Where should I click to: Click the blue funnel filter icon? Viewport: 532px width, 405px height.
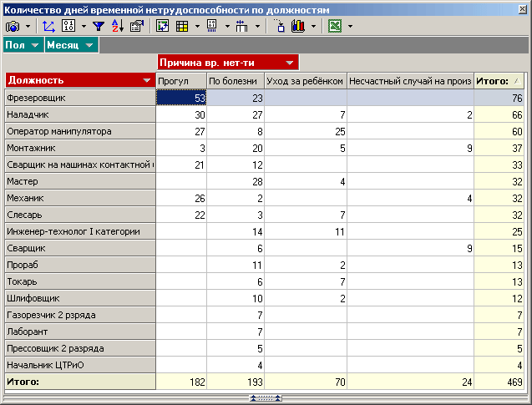(99, 26)
